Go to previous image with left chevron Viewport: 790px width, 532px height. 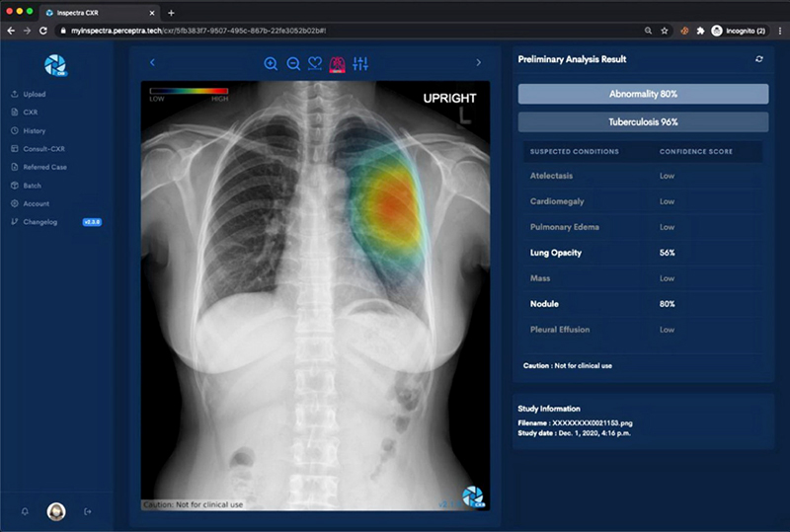pos(152,63)
